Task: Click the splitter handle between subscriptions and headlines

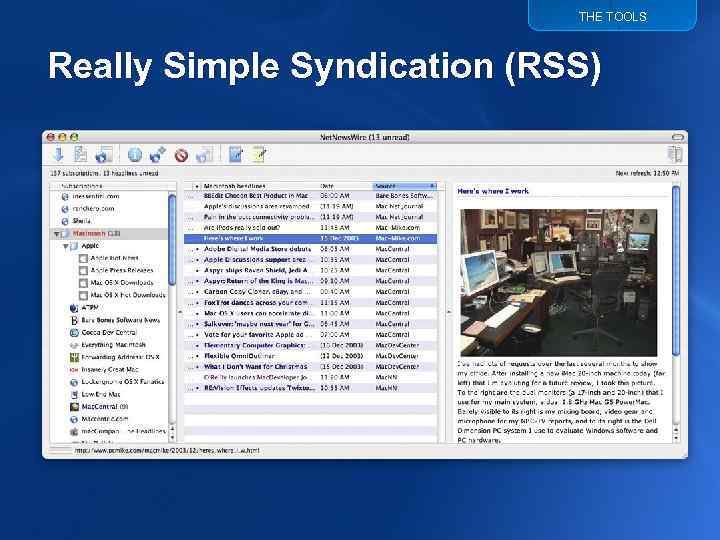Action: [180, 312]
